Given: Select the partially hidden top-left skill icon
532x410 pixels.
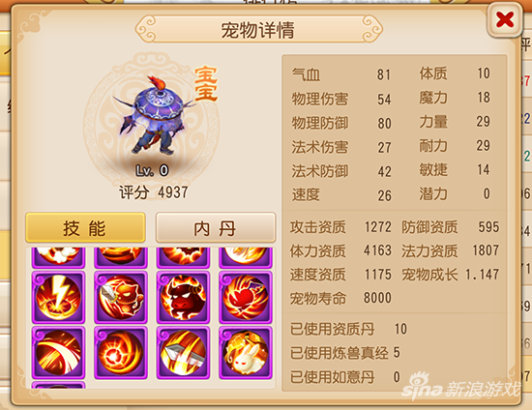Looking at the screenshot, I should click(x=58, y=257).
